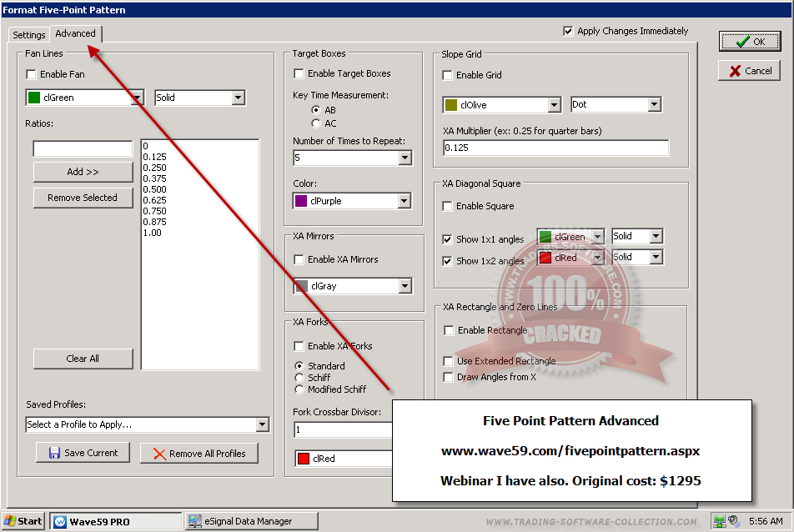
Task: Save current profile with floppy disk button
Action: point(83,453)
